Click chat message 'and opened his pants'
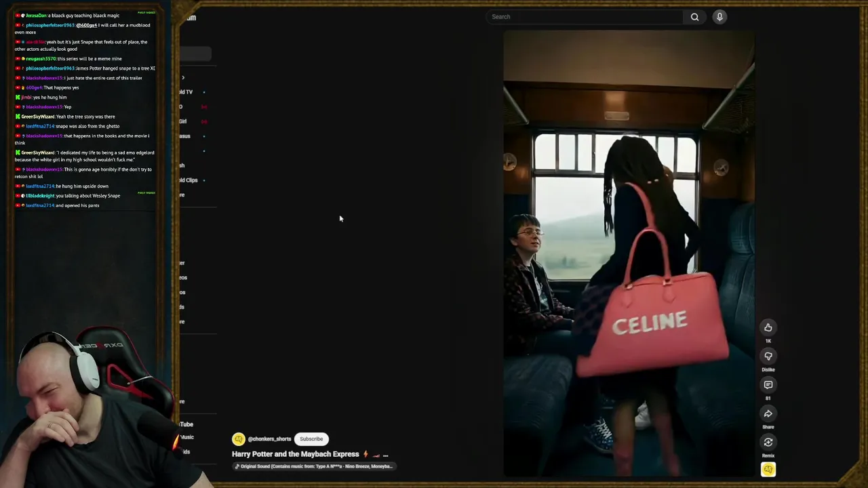868x488 pixels. tap(77, 205)
